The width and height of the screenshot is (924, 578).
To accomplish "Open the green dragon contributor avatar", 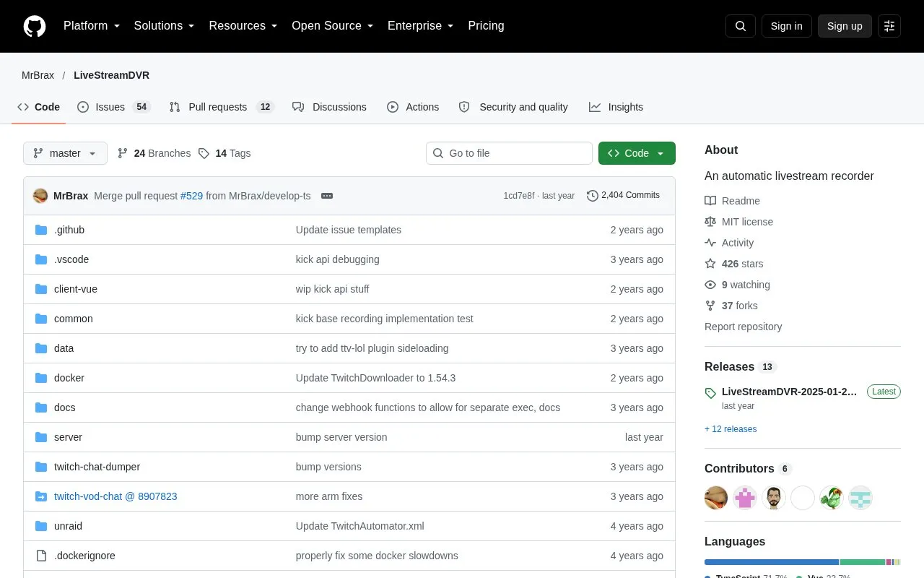I will point(832,498).
